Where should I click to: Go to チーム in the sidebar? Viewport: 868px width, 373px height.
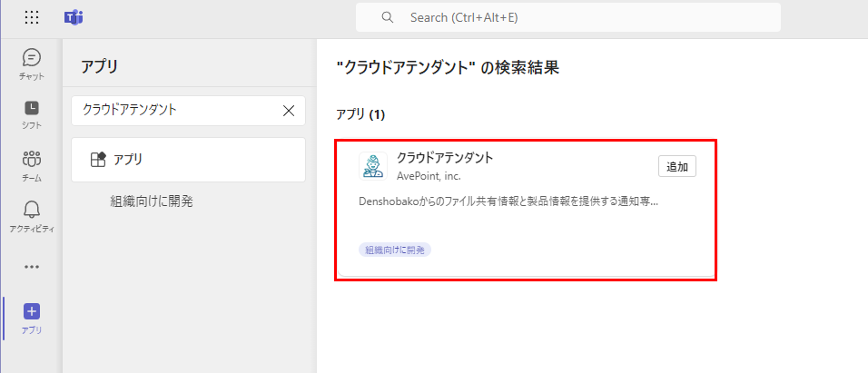click(x=32, y=167)
